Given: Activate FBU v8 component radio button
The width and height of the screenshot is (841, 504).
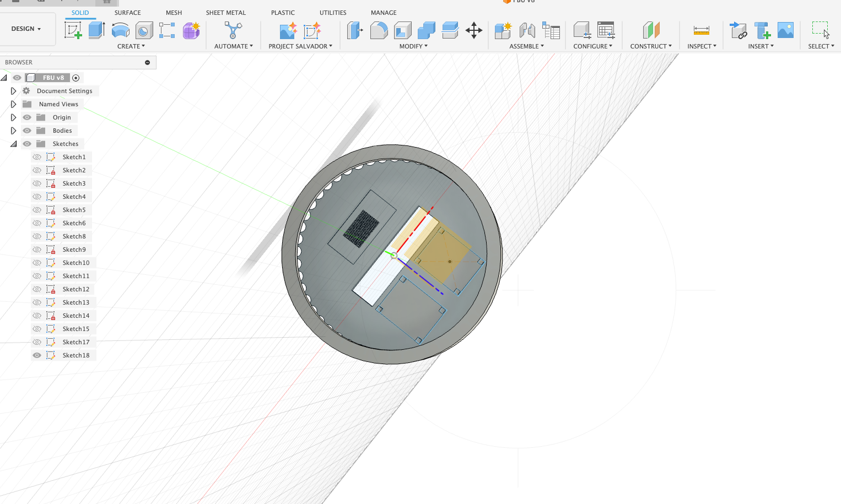Looking at the screenshot, I should [x=76, y=78].
